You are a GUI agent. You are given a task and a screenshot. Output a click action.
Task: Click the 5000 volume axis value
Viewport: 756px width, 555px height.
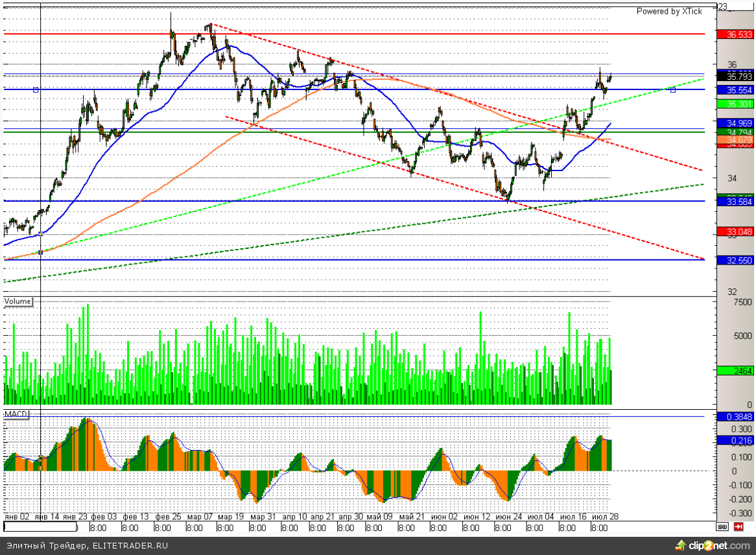[x=742, y=336]
